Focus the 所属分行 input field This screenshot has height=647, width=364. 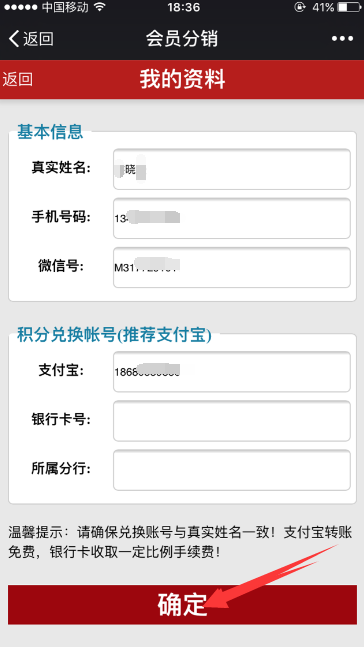[232, 470]
